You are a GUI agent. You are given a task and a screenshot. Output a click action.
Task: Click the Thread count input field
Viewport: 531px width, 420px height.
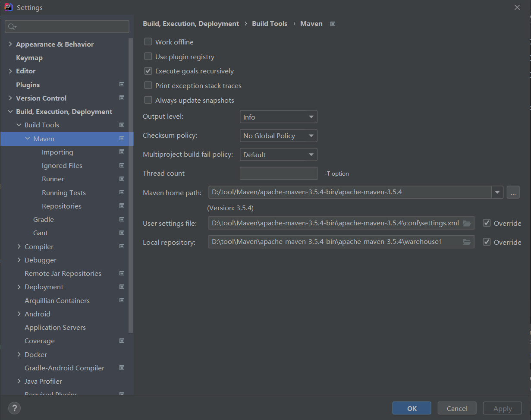[278, 174]
